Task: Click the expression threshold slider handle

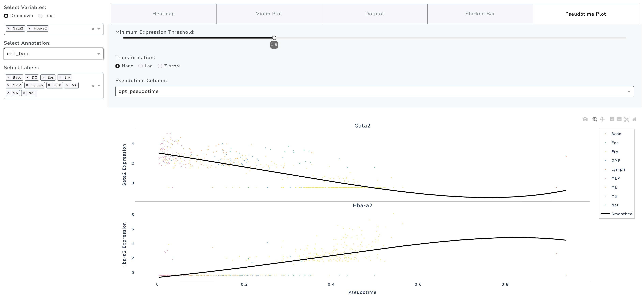Action: pyautogui.click(x=274, y=38)
